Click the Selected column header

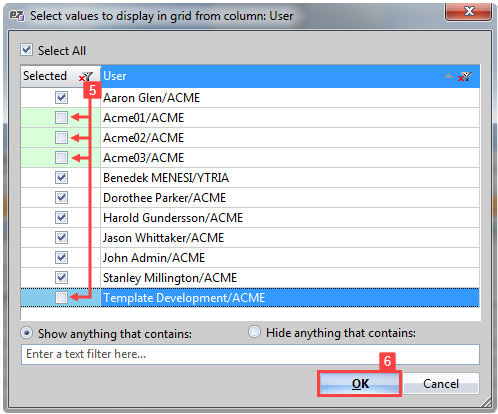click(x=60, y=76)
